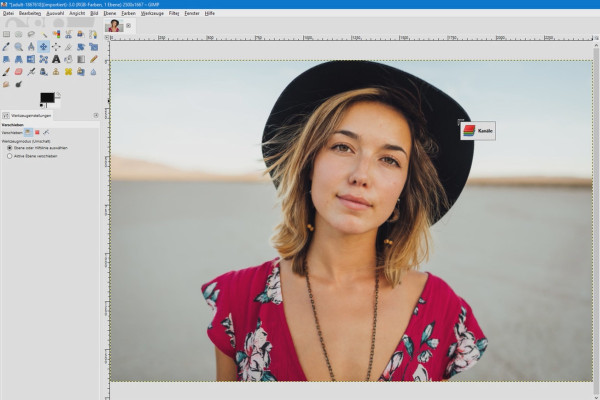600x400 pixels.
Task: Select the Foreground Select tool
Action: (81, 34)
